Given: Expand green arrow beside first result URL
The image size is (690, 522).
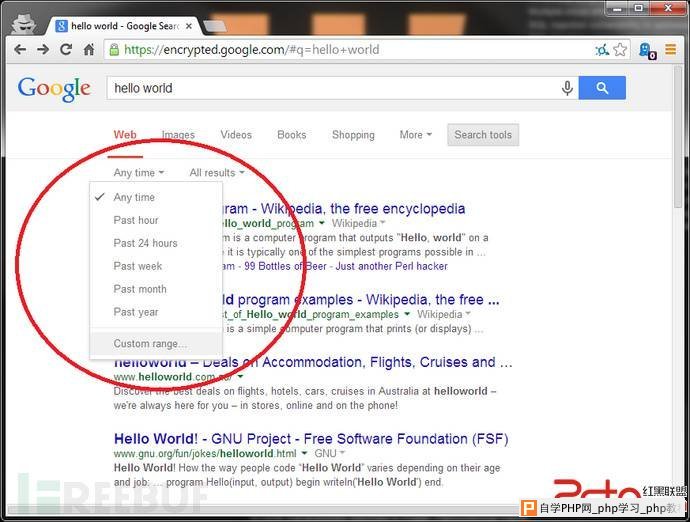Looking at the screenshot, I should pos(322,223).
